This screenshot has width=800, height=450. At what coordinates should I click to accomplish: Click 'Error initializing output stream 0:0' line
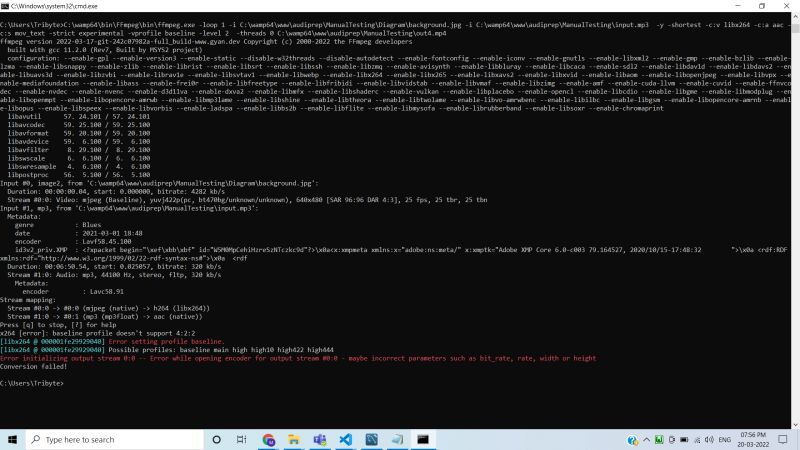pos(298,358)
